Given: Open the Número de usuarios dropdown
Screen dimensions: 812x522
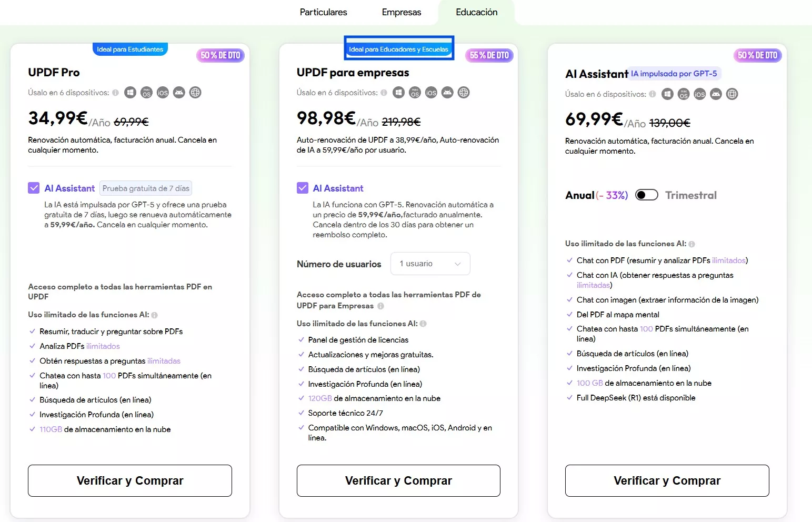Looking at the screenshot, I should (430, 264).
